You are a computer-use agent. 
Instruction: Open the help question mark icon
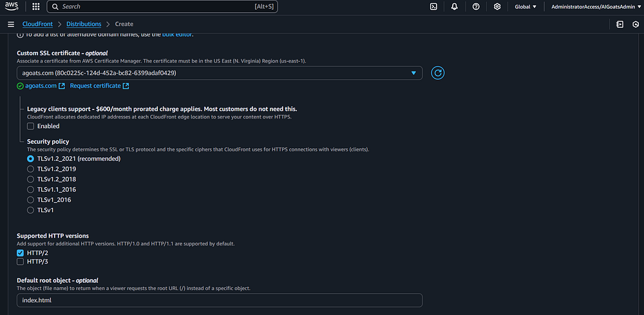click(x=476, y=6)
